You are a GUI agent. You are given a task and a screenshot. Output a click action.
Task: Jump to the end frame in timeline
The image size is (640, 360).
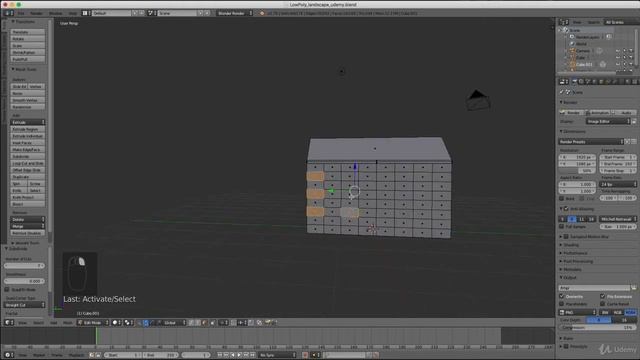click(x=252, y=355)
